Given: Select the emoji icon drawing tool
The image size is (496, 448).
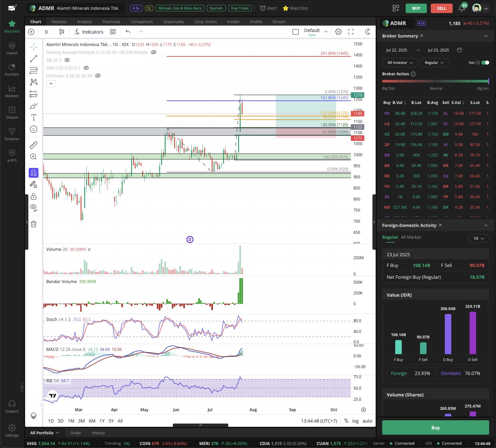Looking at the screenshot, I should [34, 129].
